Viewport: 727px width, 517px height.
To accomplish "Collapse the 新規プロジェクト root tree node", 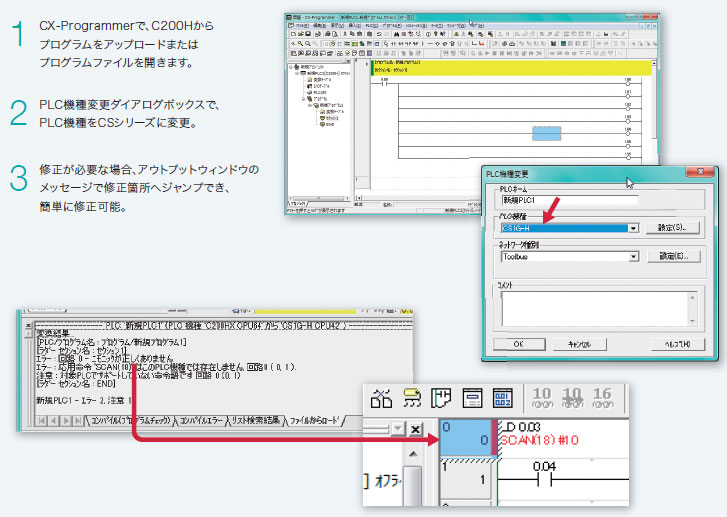I will (x=291, y=67).
